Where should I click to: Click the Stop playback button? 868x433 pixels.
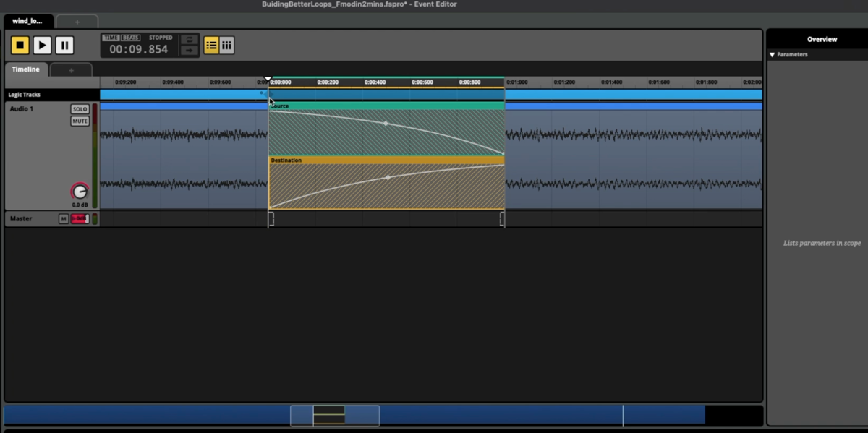coord(20,46)
